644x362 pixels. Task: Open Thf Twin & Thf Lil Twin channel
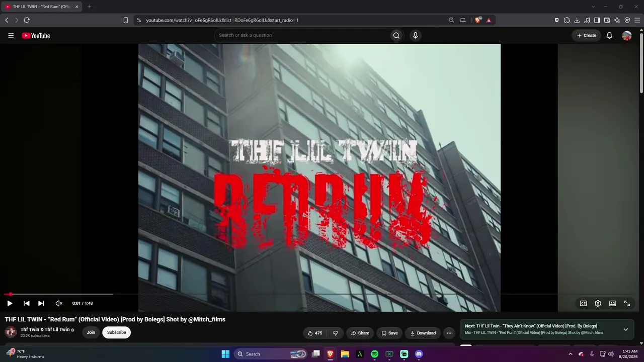[x=45, y=329]
